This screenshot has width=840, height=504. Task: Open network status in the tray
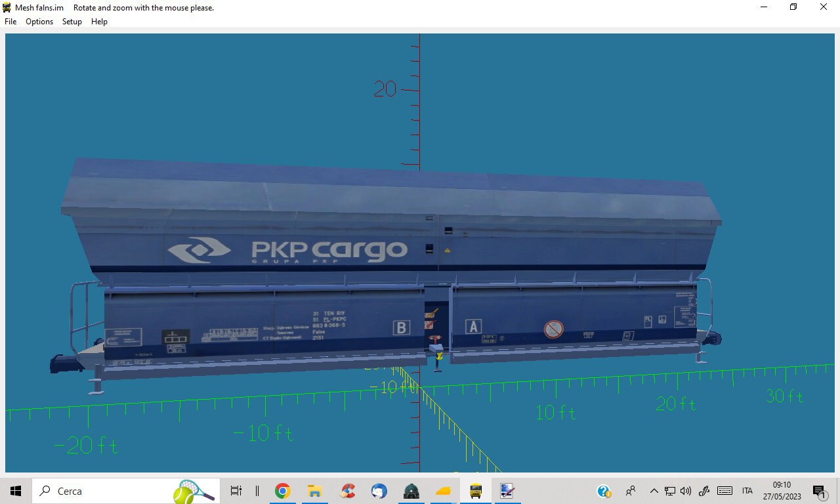(x=670, y=491)
